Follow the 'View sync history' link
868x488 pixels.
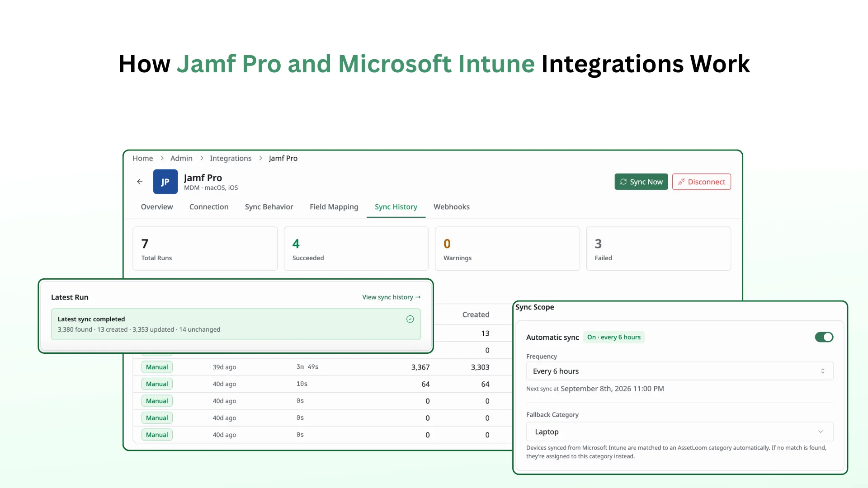click(392, 297)
